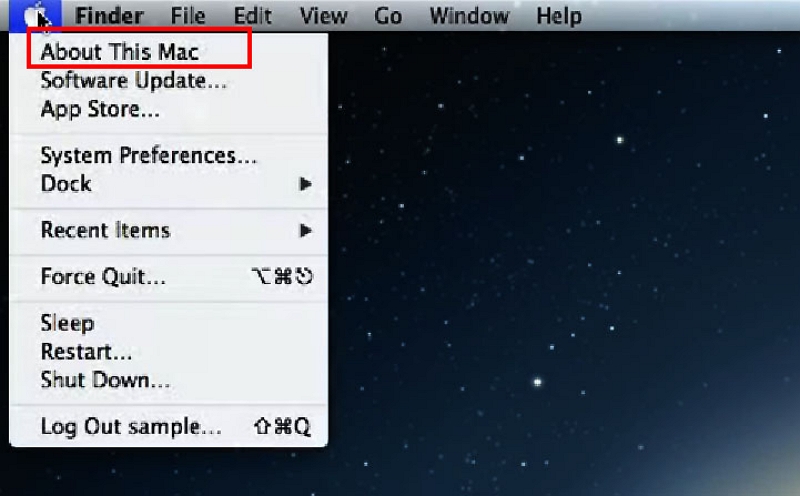Expand the Recent Items submenu
The image size is (800, 496).
point(168,230)
